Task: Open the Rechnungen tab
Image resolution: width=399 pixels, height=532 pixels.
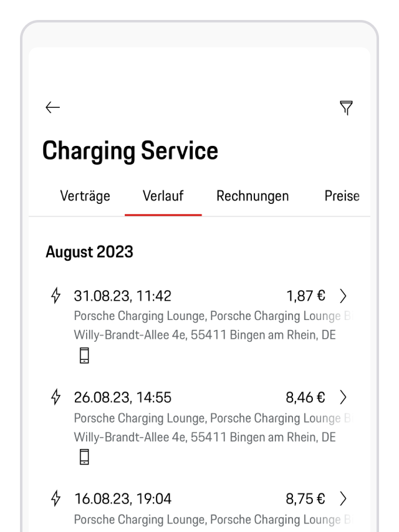Action: 252,196
